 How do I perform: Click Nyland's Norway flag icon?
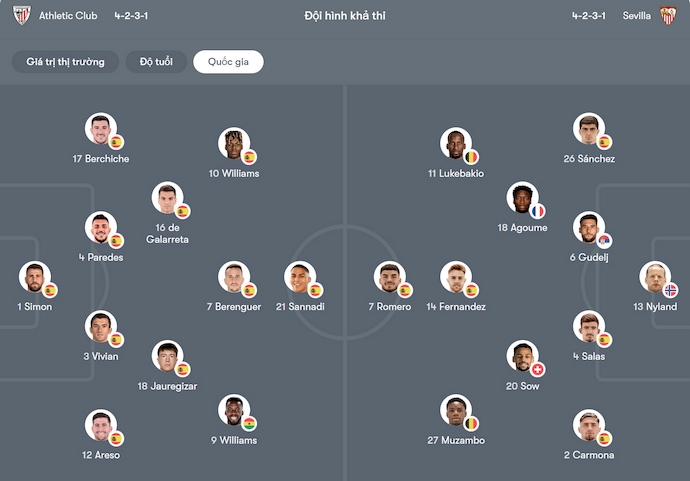pos(671,290)
